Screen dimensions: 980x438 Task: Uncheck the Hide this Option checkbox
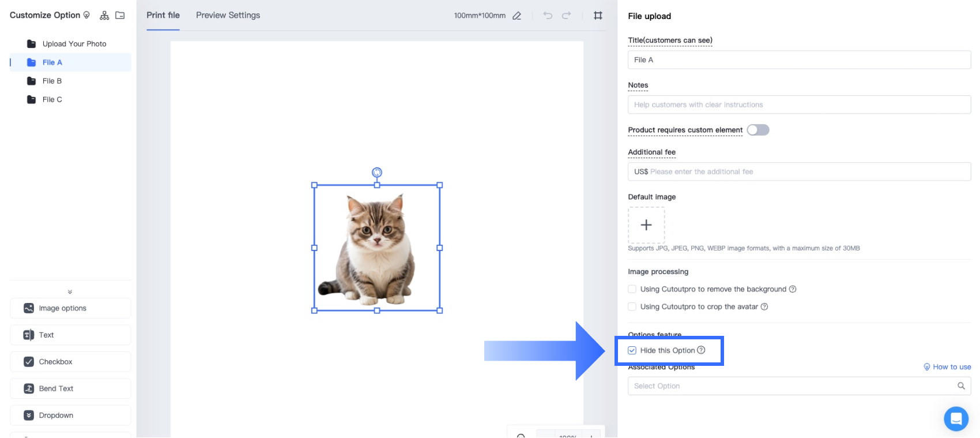632,350
